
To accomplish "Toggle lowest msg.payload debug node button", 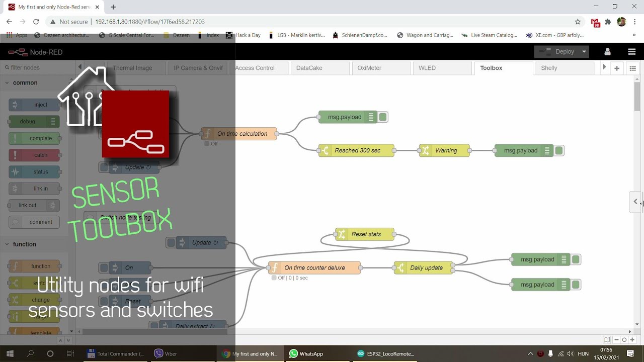I will point(576,285).
